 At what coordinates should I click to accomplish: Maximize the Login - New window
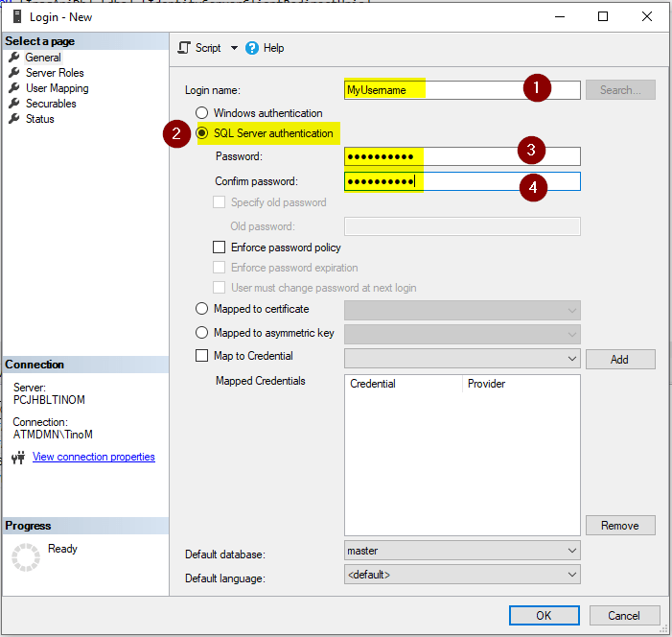tap(603, 16)
